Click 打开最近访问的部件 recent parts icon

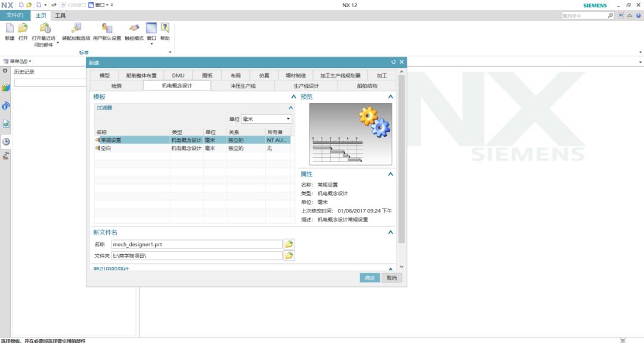[45, 28]
